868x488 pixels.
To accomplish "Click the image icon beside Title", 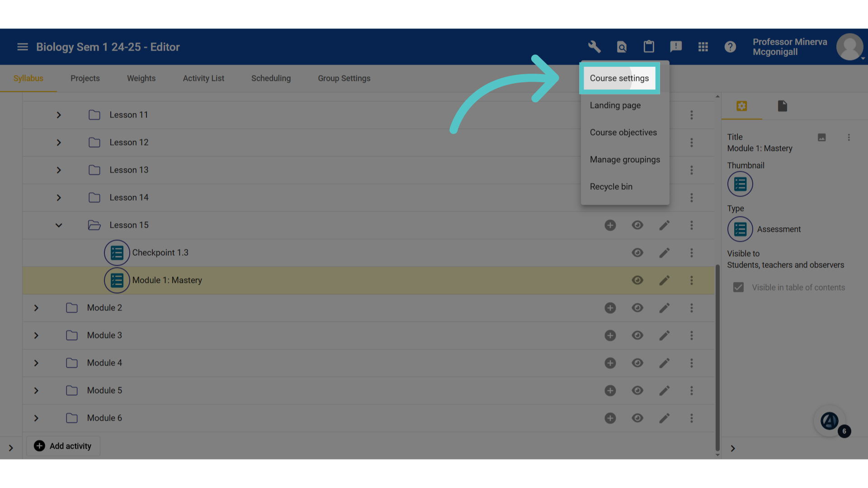I will (x=822, y=137).
